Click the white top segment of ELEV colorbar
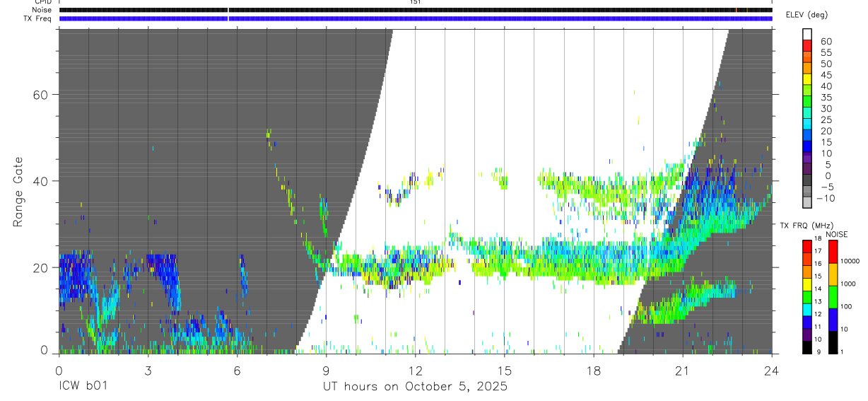Image resolution: width=868 pixels, height=401 pixels. click(x=807, y=35)
